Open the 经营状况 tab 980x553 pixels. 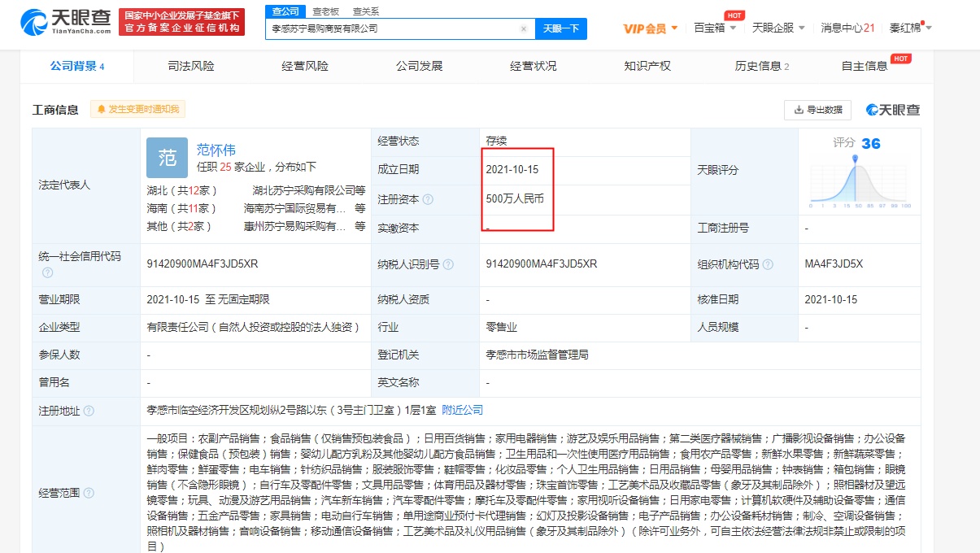(x=534, y=66)
